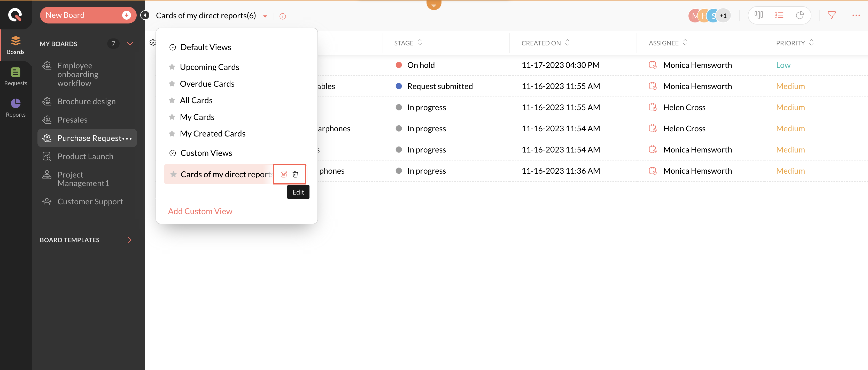
Task: Open the pie chart report view icon
Action: pos(800,15)
